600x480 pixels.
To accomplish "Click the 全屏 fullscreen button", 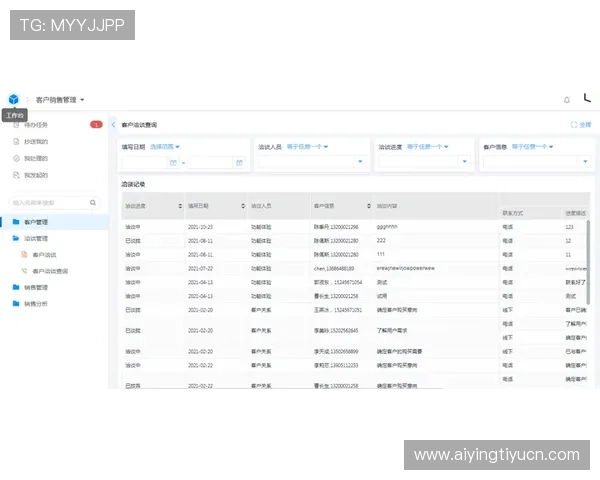I will click(x=581, y=125).
